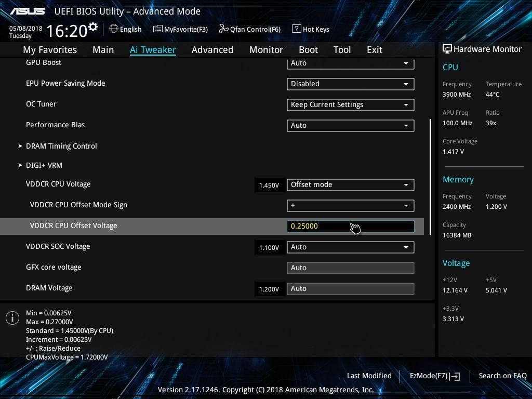
Task: Expand DIGI+ VRM settings
Action: point(44,165)
